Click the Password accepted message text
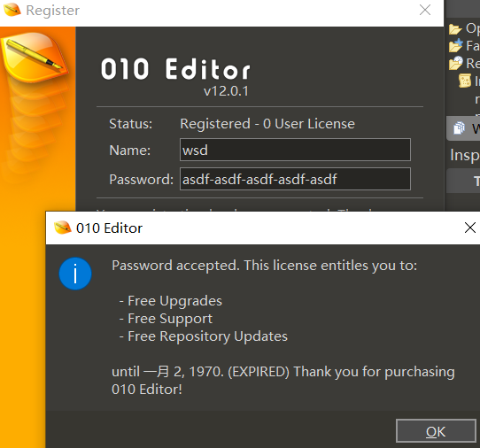The image size is (480, 448). [x=265, y=266]
